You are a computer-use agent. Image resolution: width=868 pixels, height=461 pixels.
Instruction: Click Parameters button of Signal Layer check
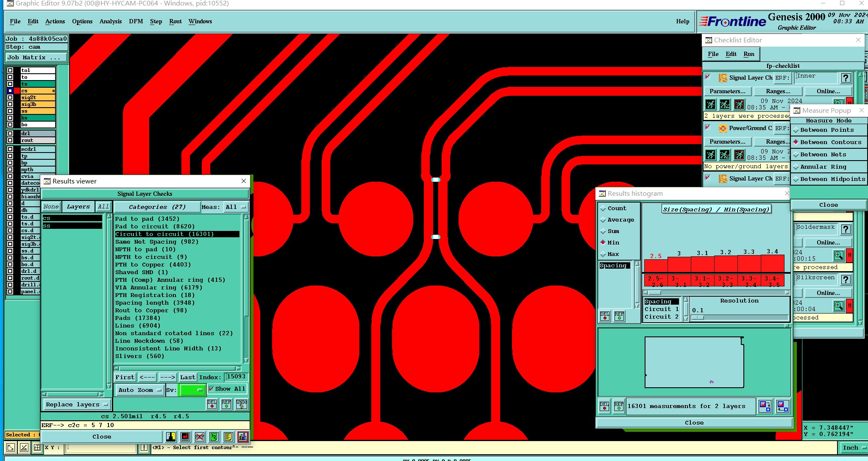click(727, 92)
